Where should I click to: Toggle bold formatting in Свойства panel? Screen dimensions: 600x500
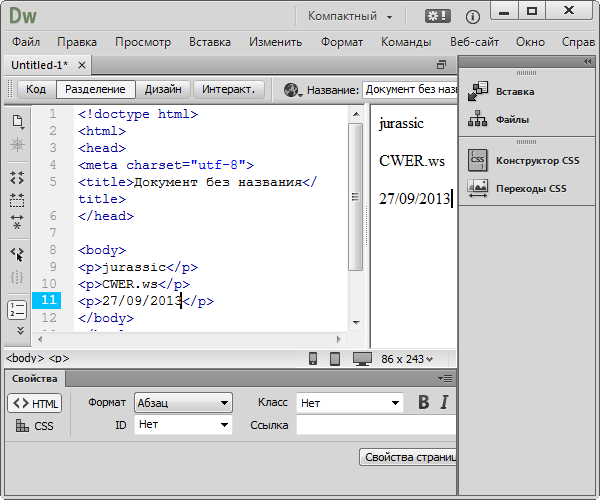point(424,402)
